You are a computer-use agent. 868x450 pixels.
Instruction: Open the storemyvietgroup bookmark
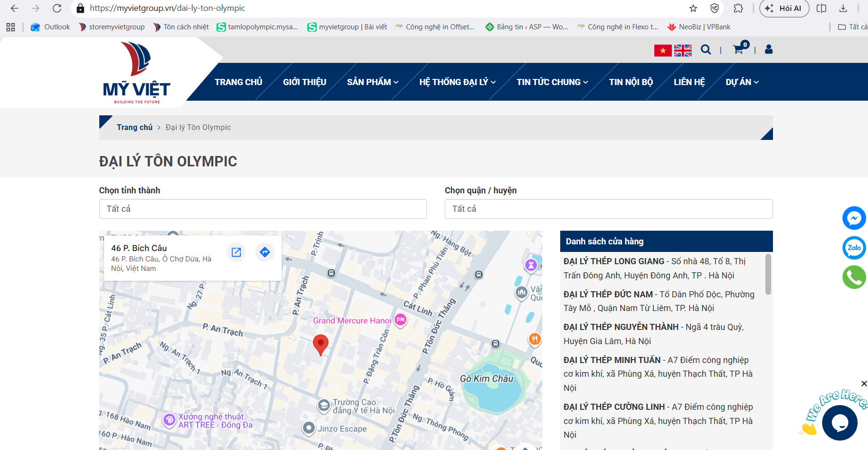tap(112, 27)
